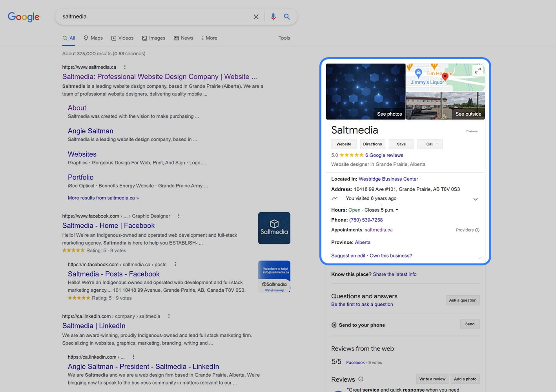Click the magnifier search icon

[x=287, y=17]
